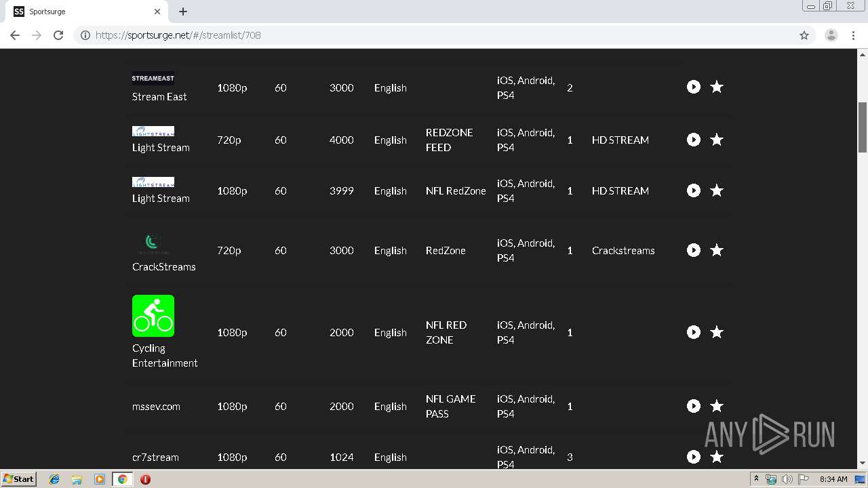Select the Chrome taskbar button

[123, 479]
